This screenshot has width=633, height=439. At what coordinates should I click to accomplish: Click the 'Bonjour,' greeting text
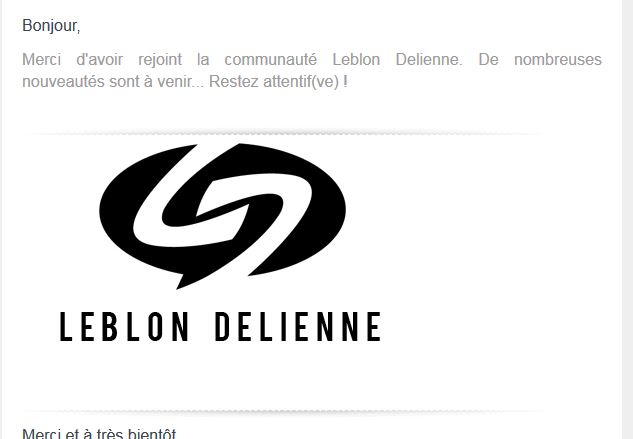click(51, 26)
